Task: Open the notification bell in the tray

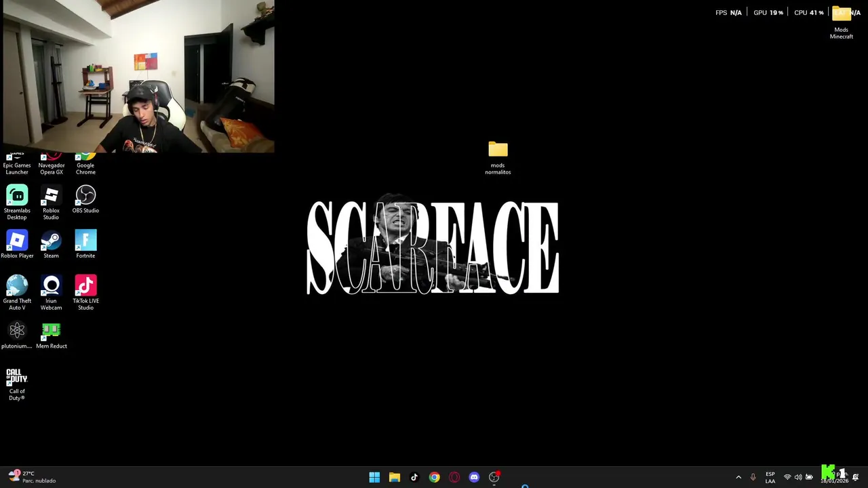Action: [856, 477]
